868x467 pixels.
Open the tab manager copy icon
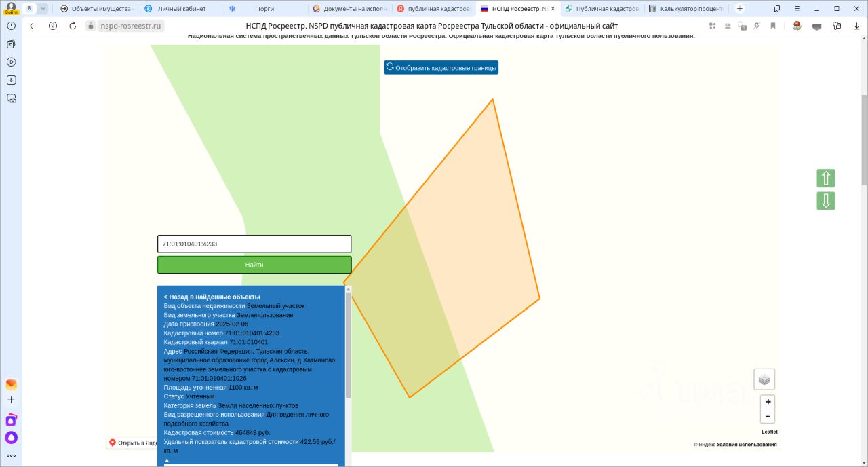click(777, 9)
